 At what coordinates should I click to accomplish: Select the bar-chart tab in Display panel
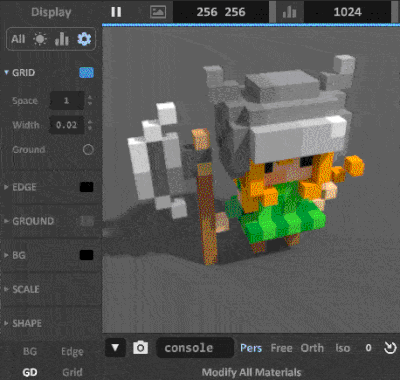[x=62, y=39]
